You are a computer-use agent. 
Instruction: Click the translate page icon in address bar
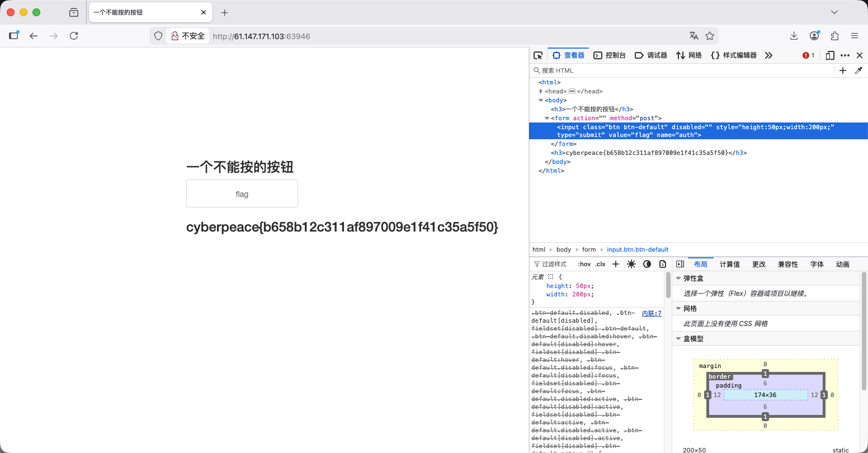(x=694, y=36)
